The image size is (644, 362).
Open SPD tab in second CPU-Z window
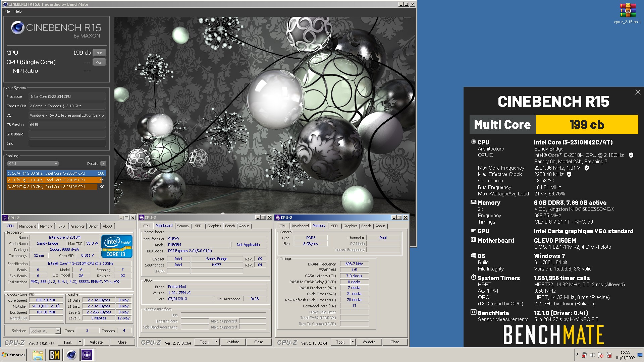click(198, 226)
